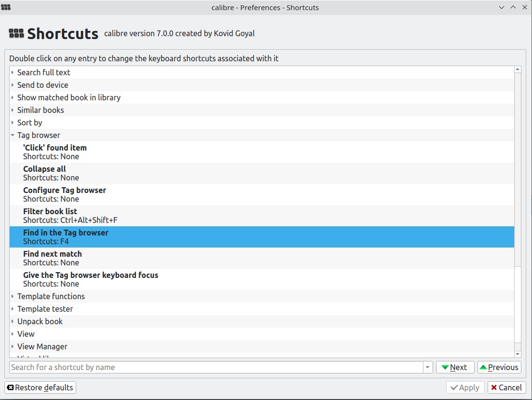Screen dimensions: 532x400
Task: Click the Unpack book label
Action: pyautogui.click(x=40, y=321)
